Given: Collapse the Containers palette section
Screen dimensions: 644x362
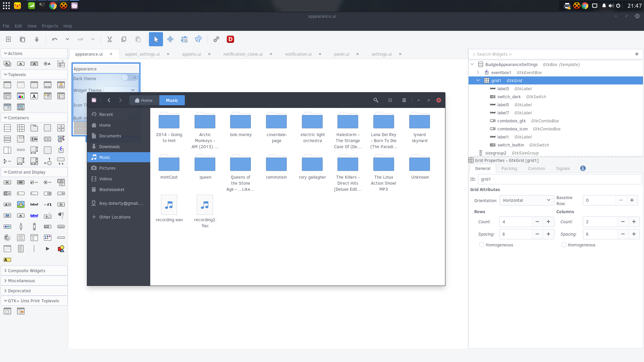Looking at the screenshot, I should click(34, 118).
